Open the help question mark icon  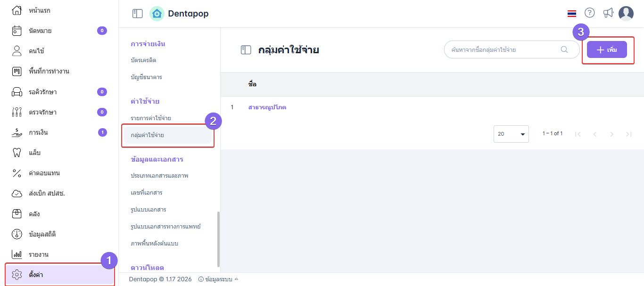589,13
